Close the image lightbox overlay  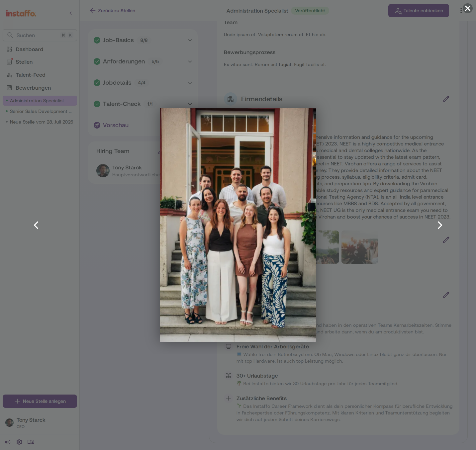tap(468, 8)
